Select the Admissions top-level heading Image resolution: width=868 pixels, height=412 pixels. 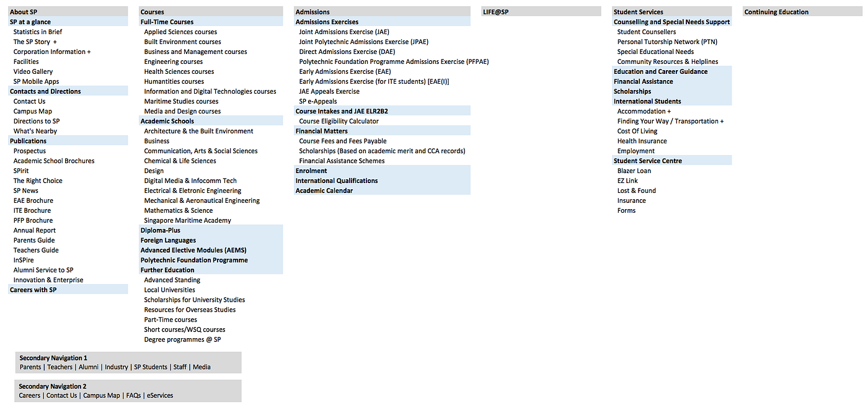click(x=382, y=12)
